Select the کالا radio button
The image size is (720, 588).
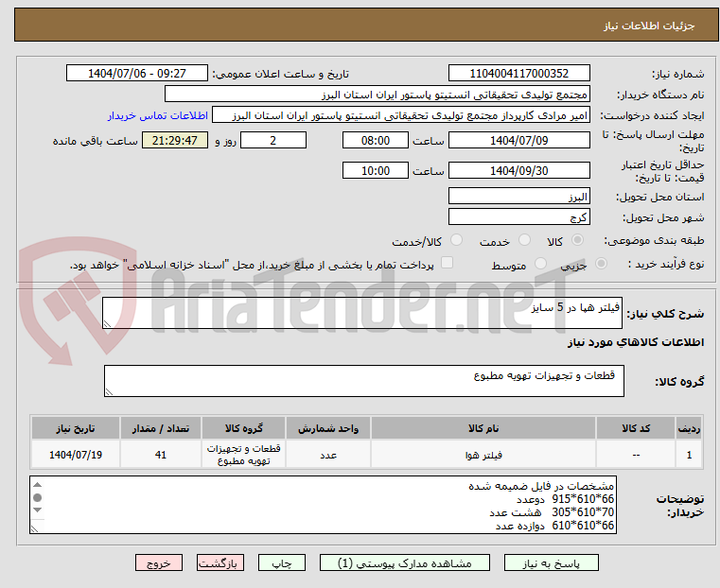(x=578, y=240)
